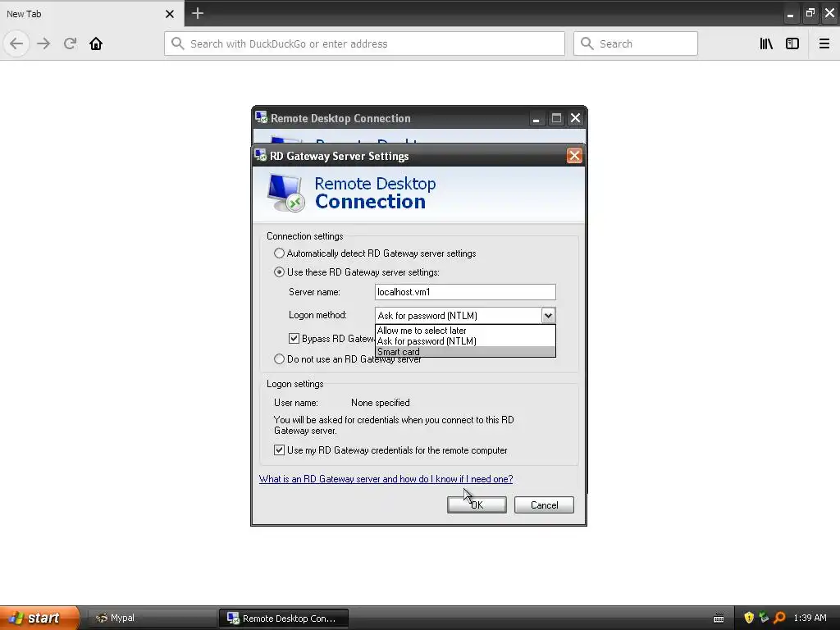Click the security shield tray icon
The height and width of the screenshot is (630, 840).
749,618
